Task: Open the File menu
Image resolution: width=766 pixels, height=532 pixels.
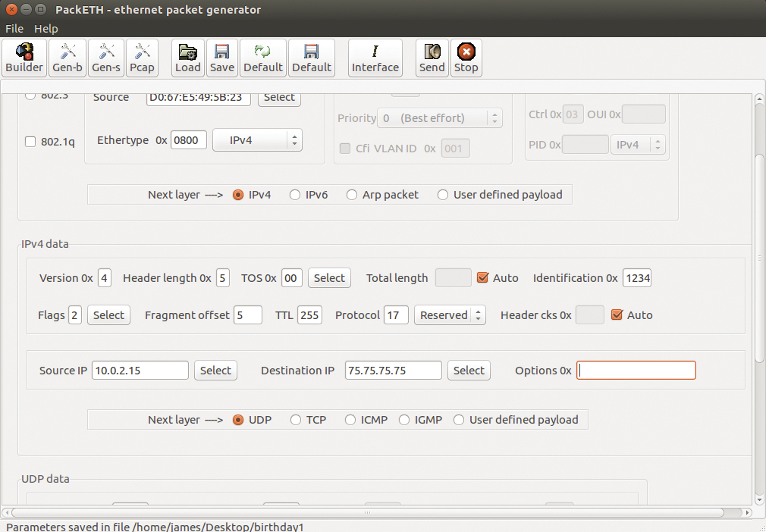Action: click(x=14, y=28)
